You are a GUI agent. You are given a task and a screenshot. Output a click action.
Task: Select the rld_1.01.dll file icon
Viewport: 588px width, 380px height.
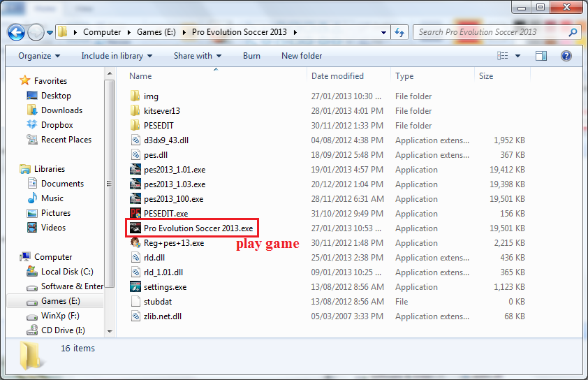point(135,272)
